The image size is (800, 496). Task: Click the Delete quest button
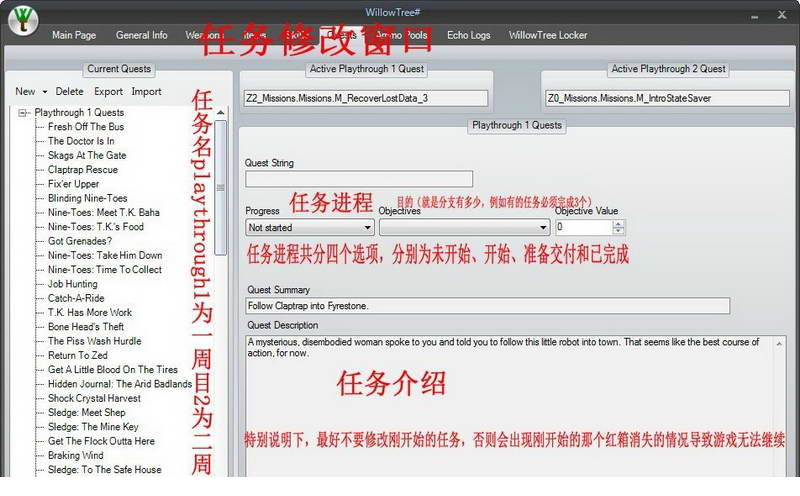tap(69, 92)
